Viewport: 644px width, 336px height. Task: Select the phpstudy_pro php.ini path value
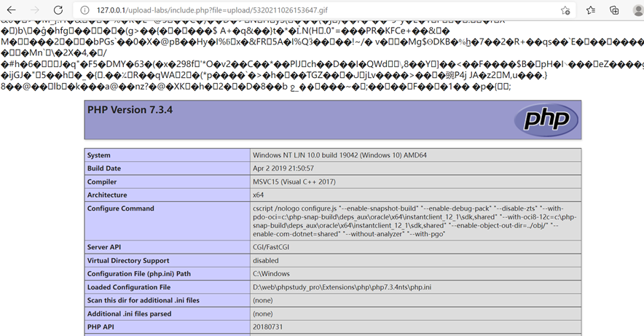coord(342,287)
